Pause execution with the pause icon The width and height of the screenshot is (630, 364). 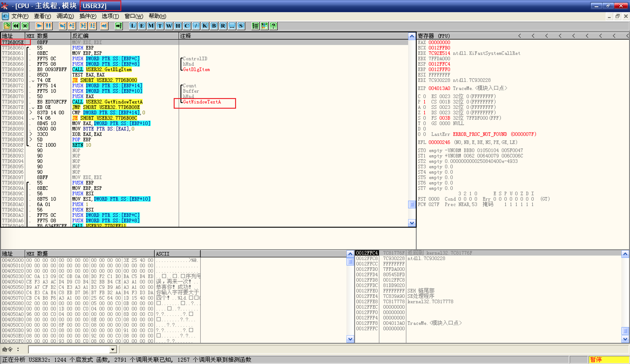[48, 26]
